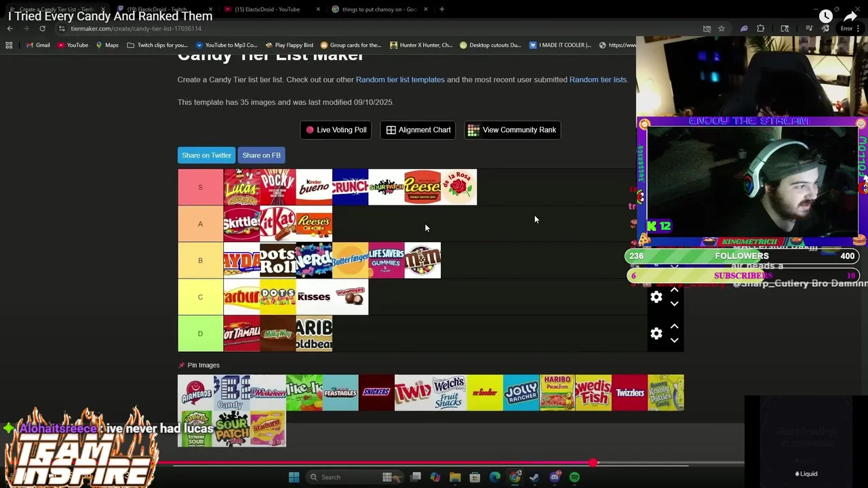Image resolution: width=868 pixels, height=488 pixels.
Task: Move the C tier row up
Action: (x=674, y=290)
